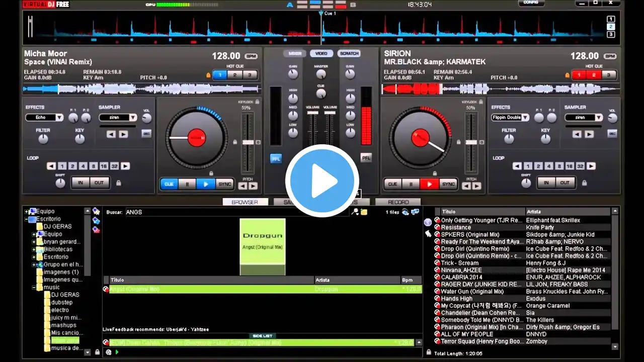Switch to the MIXER tab
Screen dimensions: 644x362
point(295,53)
